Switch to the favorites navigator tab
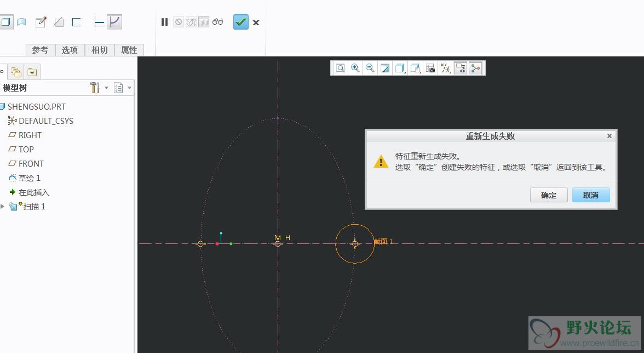Image resolution: width=644 pixels, height=353 pixels. tap(32, 72)
